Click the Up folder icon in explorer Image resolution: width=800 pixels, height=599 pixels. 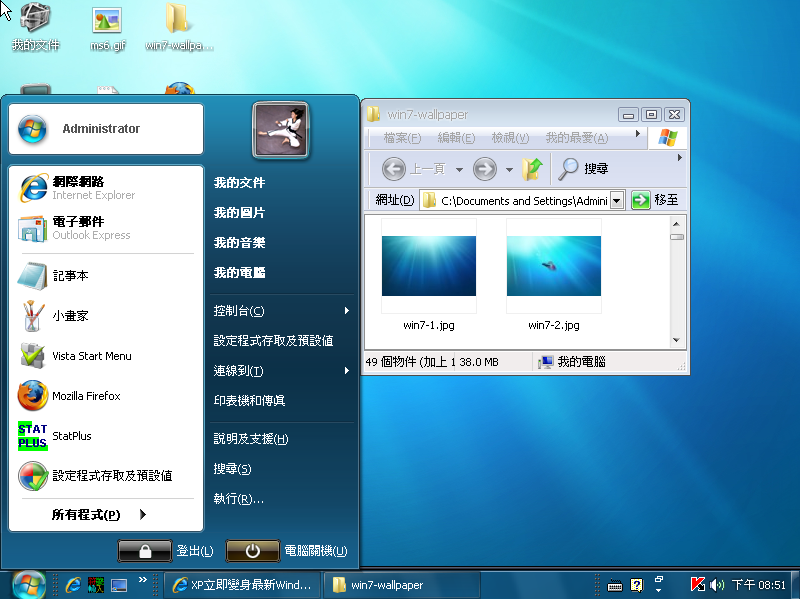[532, 169]
